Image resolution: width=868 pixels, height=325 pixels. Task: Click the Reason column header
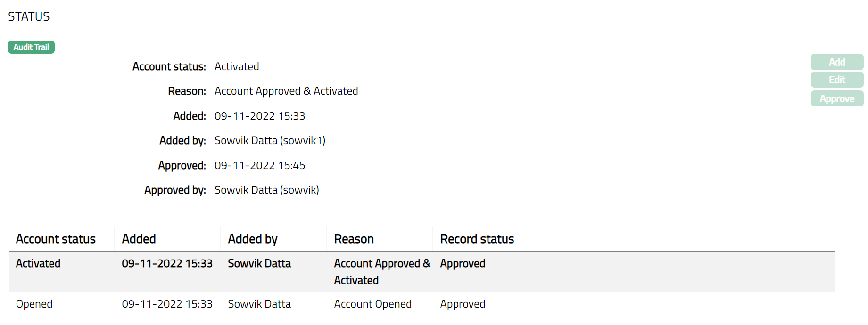tap(354, 239)
